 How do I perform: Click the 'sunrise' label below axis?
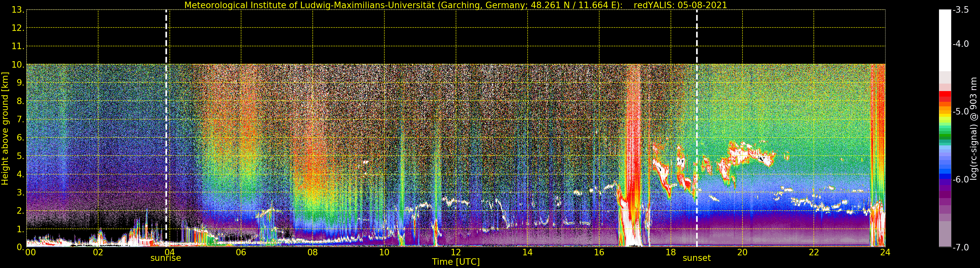point(166,258)
